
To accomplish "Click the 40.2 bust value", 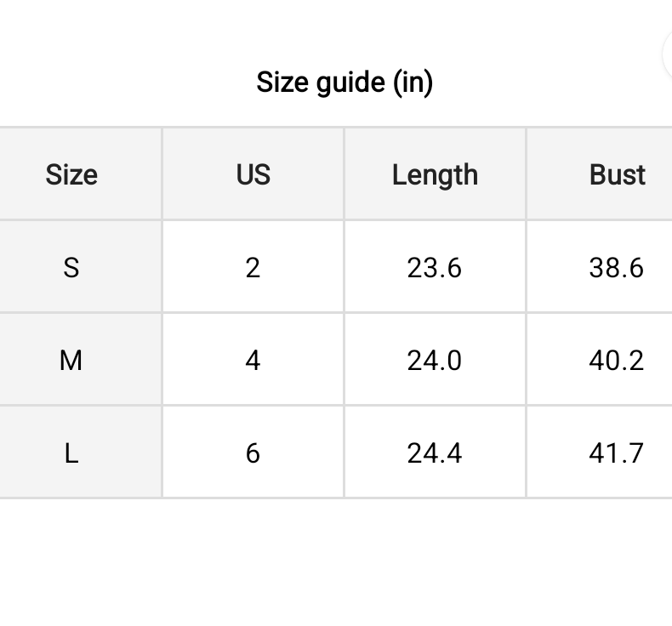I will tap(617, 361).
